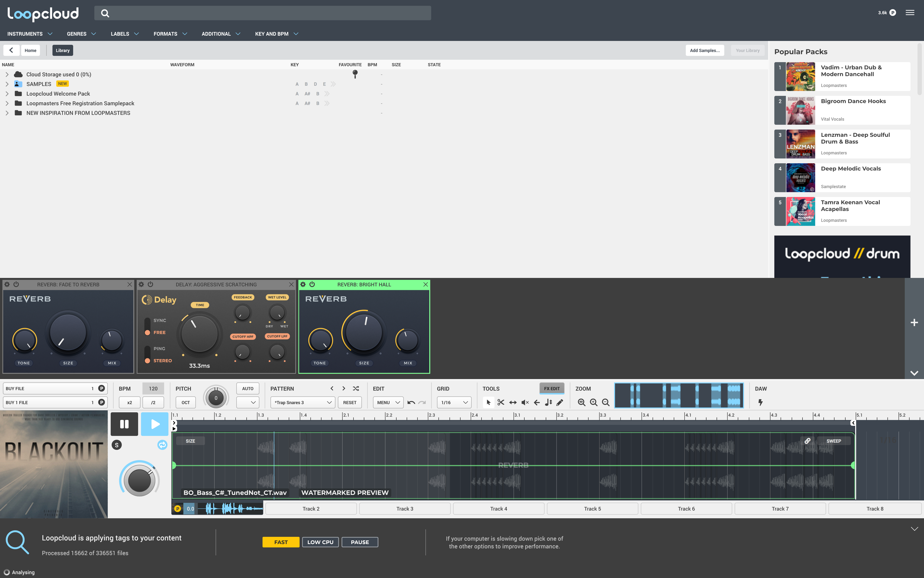Collapse the effects panel with down chevron

click(914, 373)
